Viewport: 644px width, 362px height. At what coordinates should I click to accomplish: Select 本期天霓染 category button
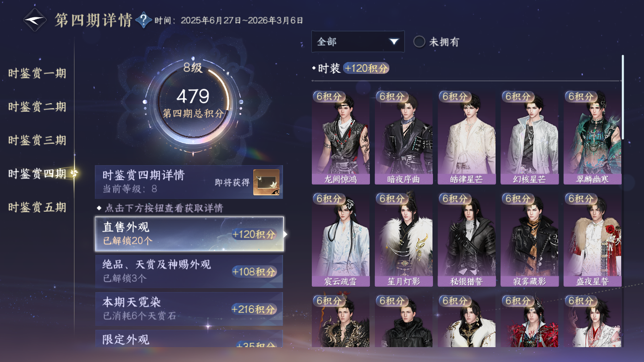(189, 309)
